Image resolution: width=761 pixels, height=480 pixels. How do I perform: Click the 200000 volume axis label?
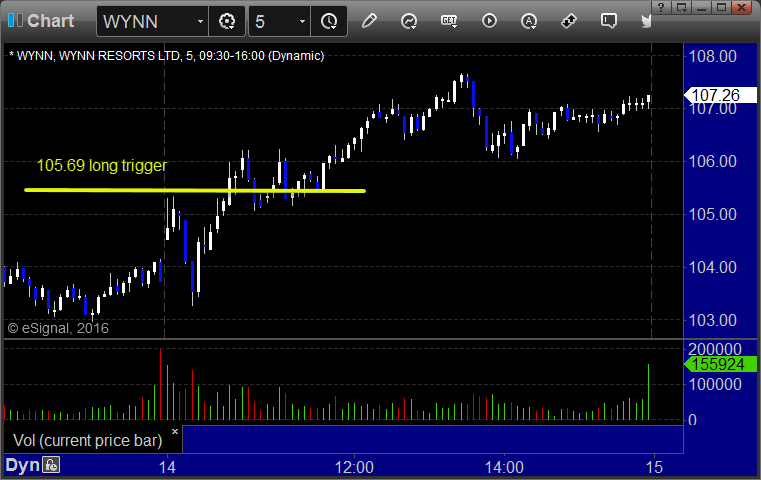coord(715,349)
